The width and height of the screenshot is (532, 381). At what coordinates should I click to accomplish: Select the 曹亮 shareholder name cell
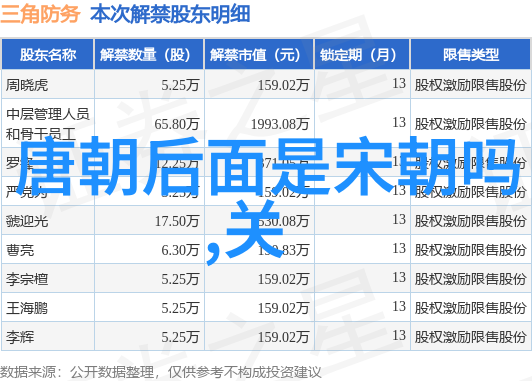tap(20, 250)
